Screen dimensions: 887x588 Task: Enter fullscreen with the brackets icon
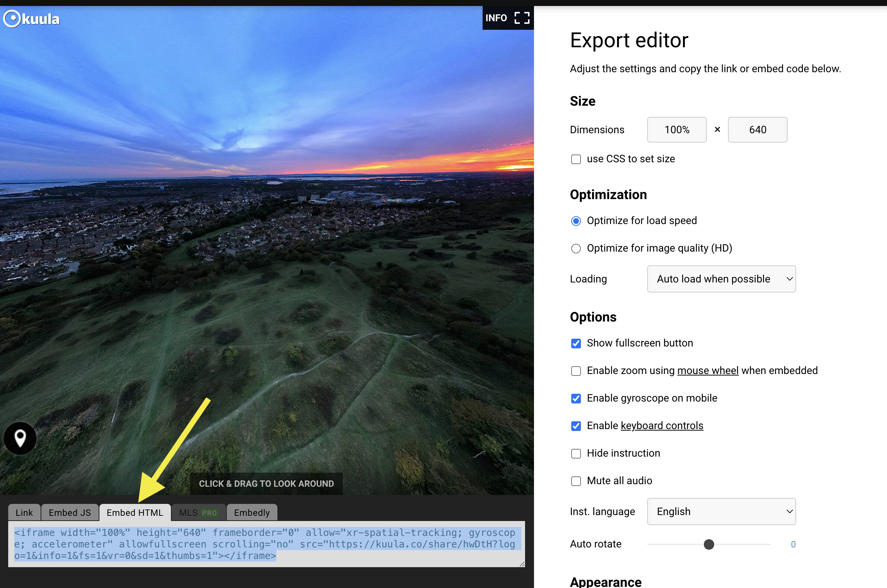tap(522, 17)
